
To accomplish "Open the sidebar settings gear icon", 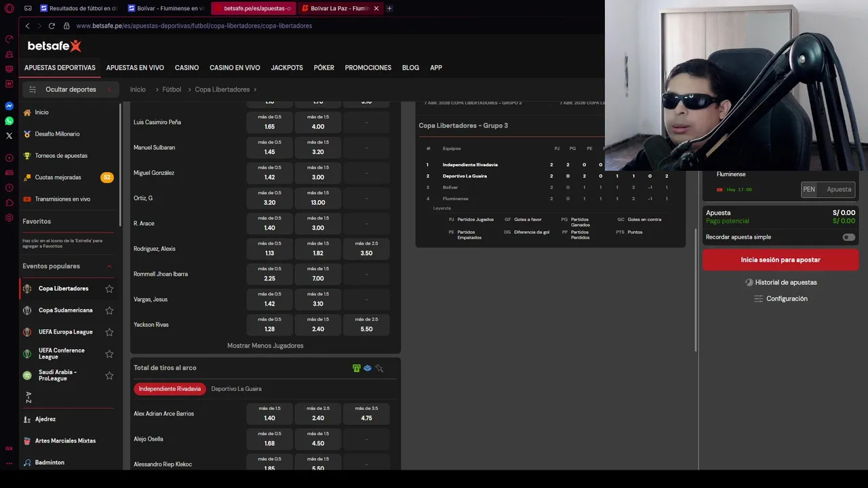I will [x=9, y=218].
